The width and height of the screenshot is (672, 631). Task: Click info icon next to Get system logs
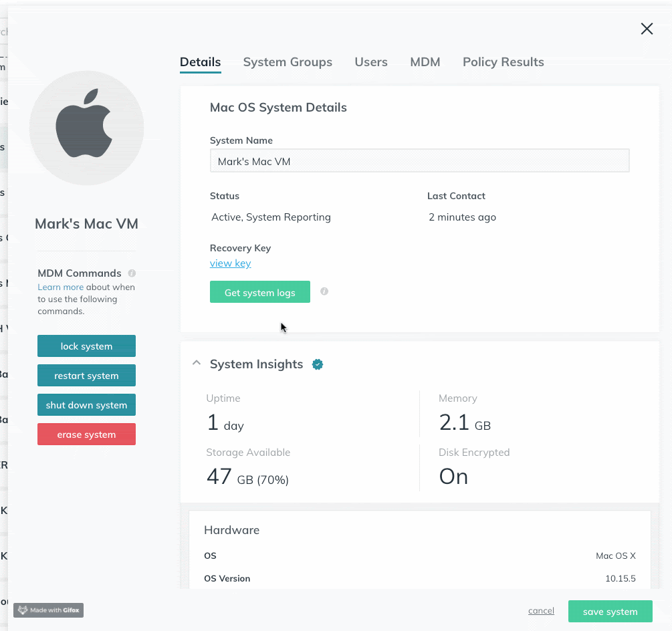pyautogui.click(x=324, y=291)
